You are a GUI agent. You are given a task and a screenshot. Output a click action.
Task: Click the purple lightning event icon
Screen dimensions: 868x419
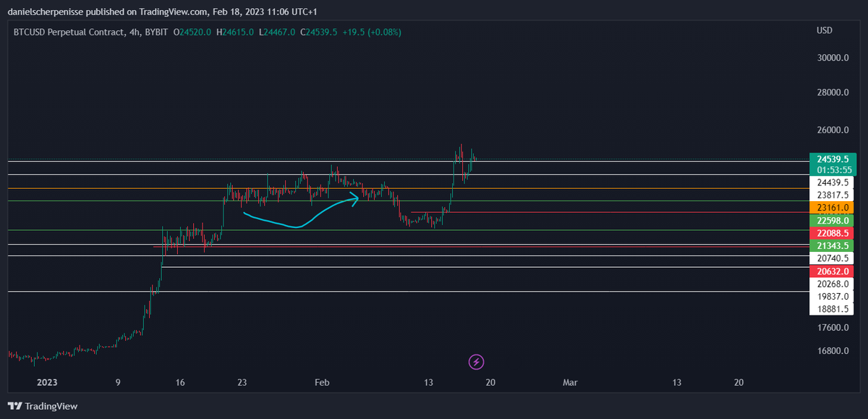(x=476, y=360)
